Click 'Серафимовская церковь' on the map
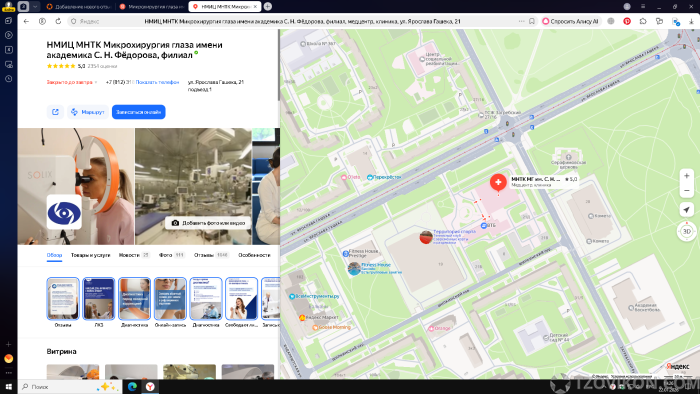Screen dimensions: 700x394 pos(568,162)
